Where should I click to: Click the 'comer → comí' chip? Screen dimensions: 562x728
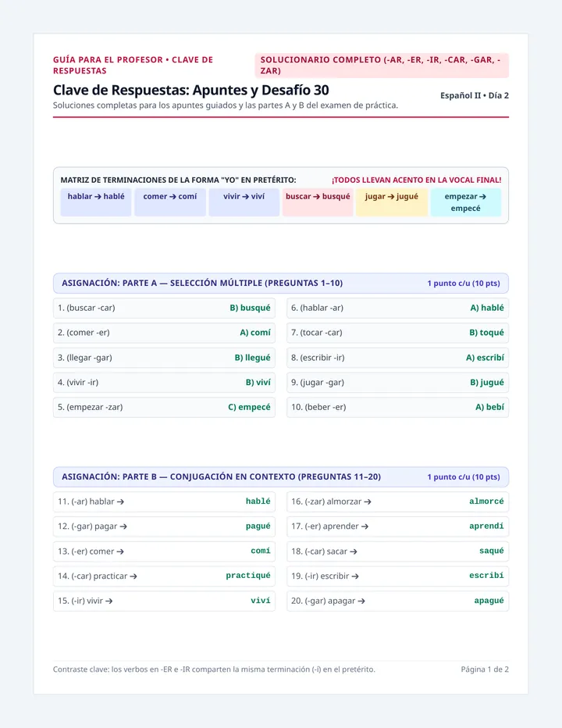click(x=170, y=202)
